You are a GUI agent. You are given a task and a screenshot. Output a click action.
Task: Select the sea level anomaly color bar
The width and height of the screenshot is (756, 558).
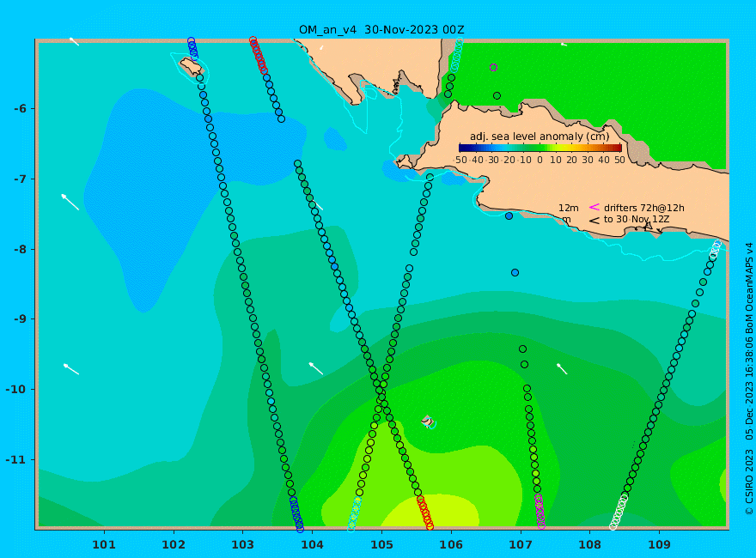540,148
